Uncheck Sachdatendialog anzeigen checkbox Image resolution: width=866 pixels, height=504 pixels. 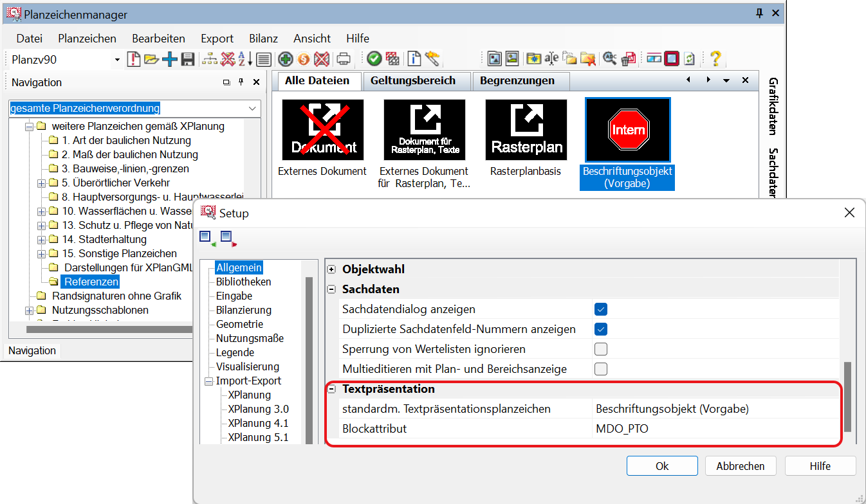tap(601, 309)
